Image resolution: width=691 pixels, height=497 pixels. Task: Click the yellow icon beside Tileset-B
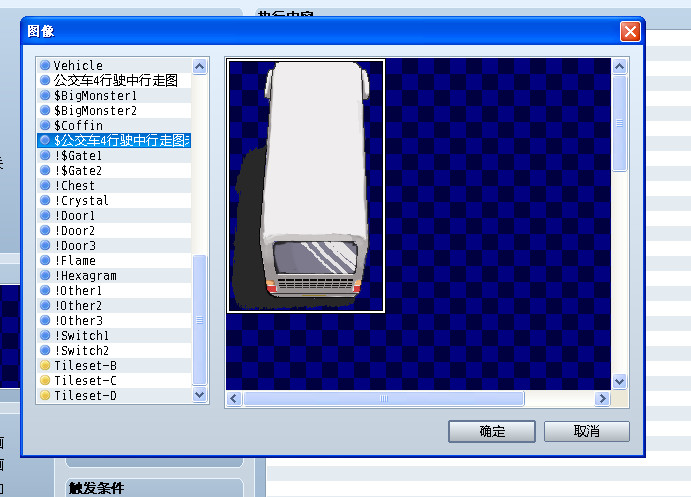[45, 365]
